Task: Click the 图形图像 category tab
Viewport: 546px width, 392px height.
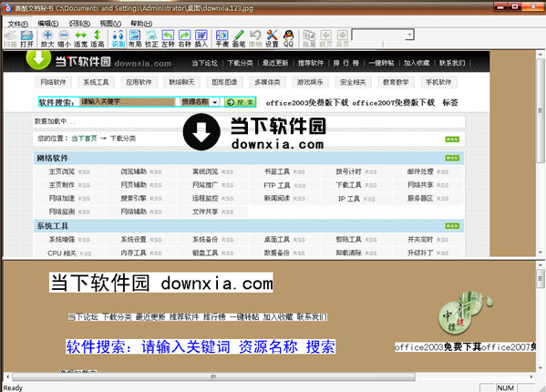Action: tap(224, 82)
